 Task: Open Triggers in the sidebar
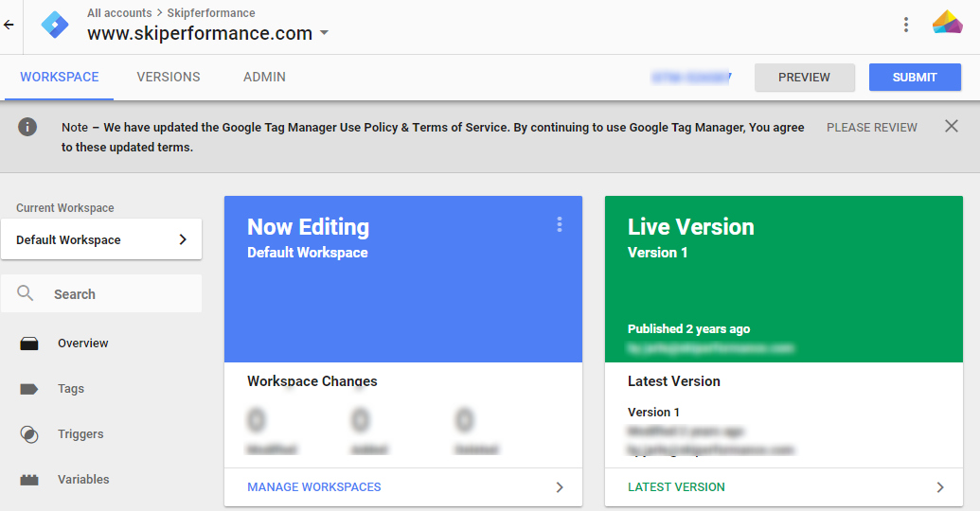(x=80, y=434)
